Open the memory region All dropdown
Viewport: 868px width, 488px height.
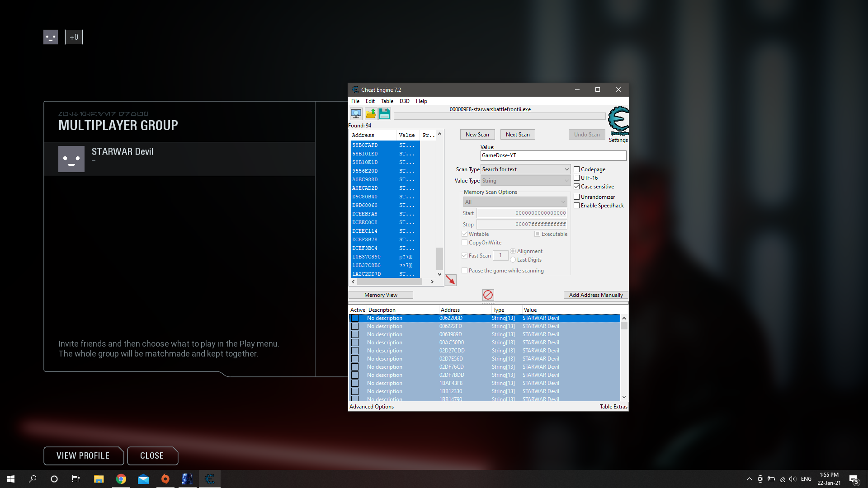[x=515, y=202]
